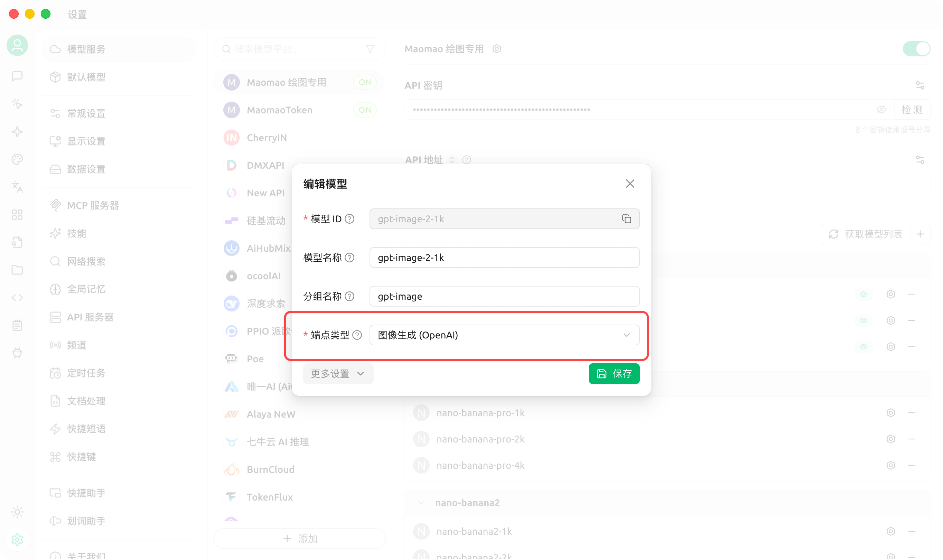Click the up-down switcher beside API 地址
This screenshot has height=560, width=943.
[452, 160]
